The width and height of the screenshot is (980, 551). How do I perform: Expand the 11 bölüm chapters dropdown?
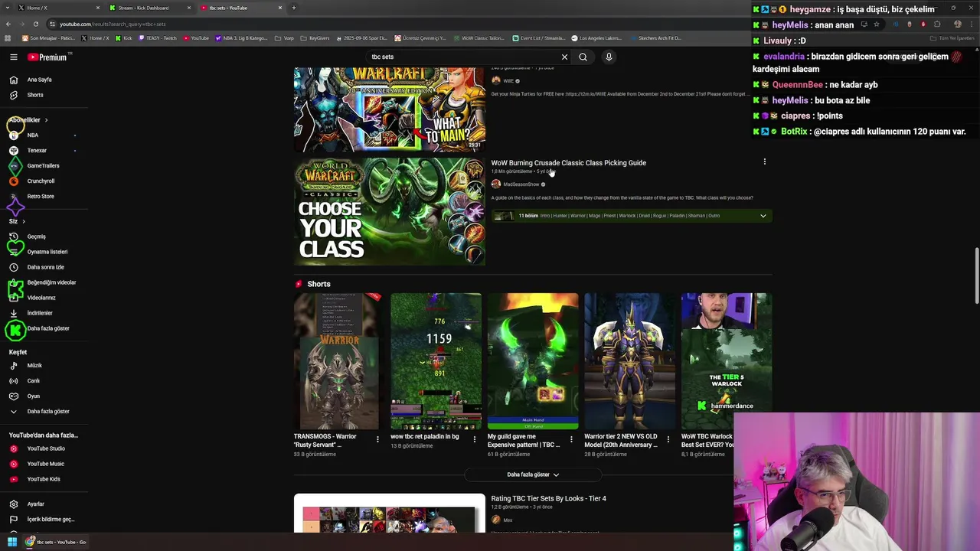pyautogui.click(x=763, y=216)
